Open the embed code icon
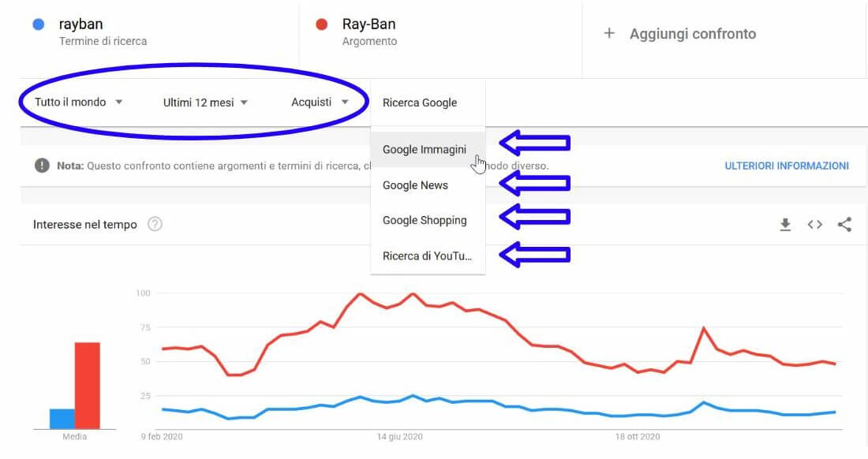Screen dimensions: 868x459 click(x=815, y=225)
